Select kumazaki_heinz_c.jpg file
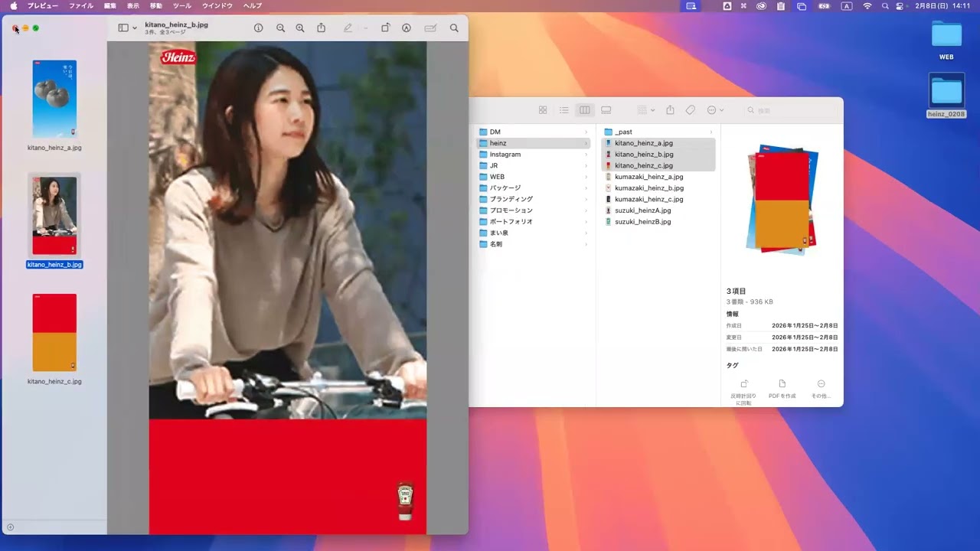Screen dimensions: 980x551 [658, 199]
